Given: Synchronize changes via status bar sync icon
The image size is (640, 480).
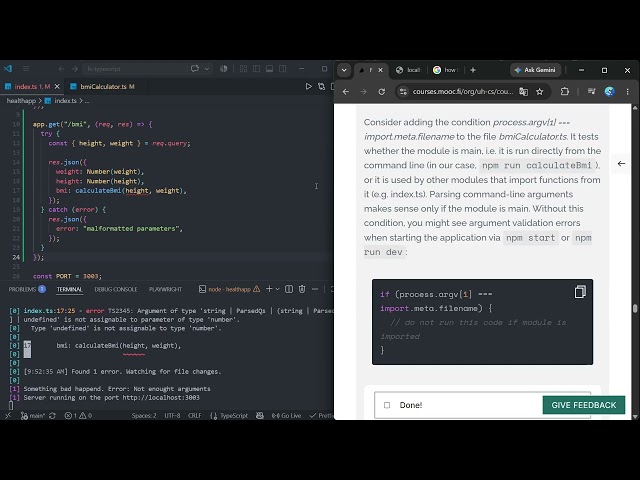Looking at the screenshot, I should (x=52, y=416).
